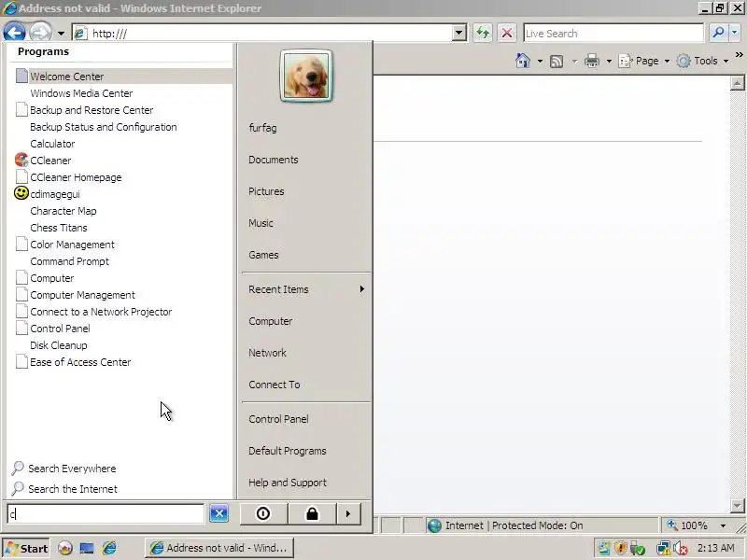Click the security shield tray icon

click(620, 549)
